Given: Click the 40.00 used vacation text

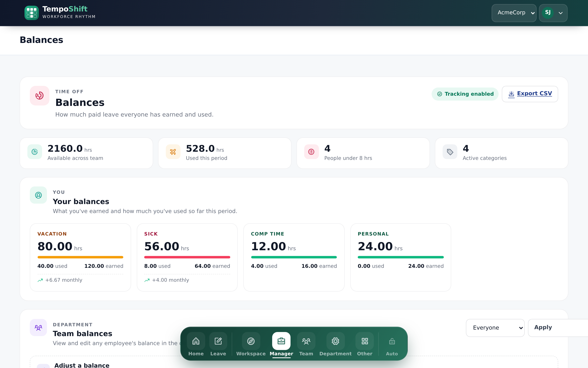Looking at the screenshot, I should [x=52, y=266].
